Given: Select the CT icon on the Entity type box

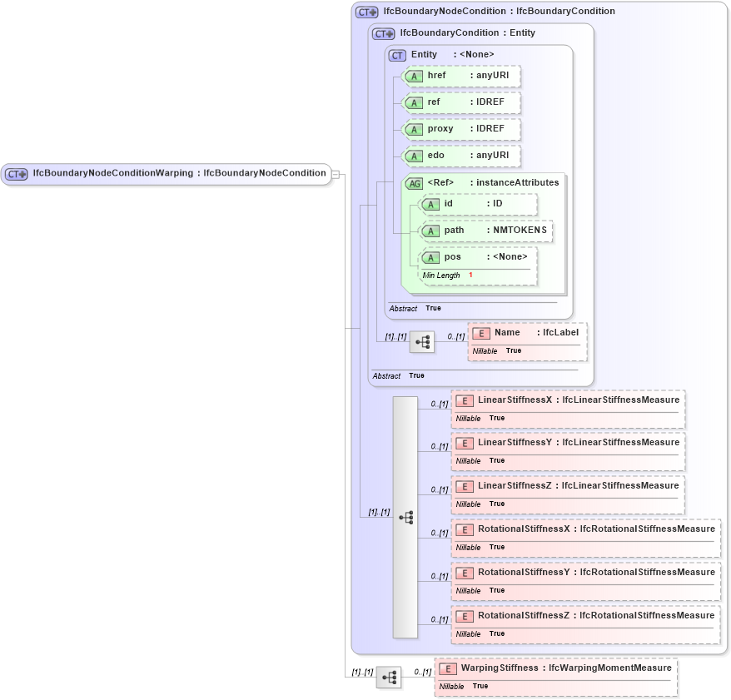Looking at the screenshot, I should click(397, 54).
